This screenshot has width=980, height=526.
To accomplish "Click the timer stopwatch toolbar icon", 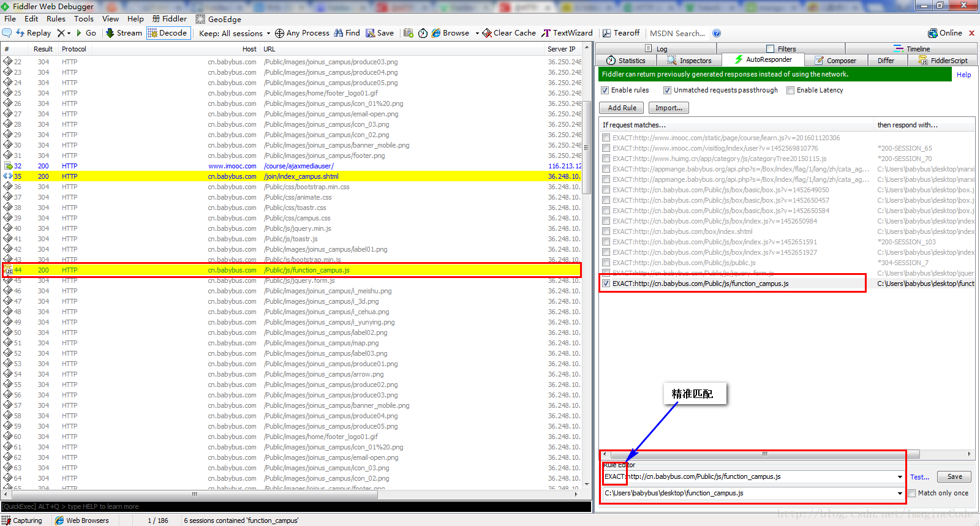I will 423,33.
